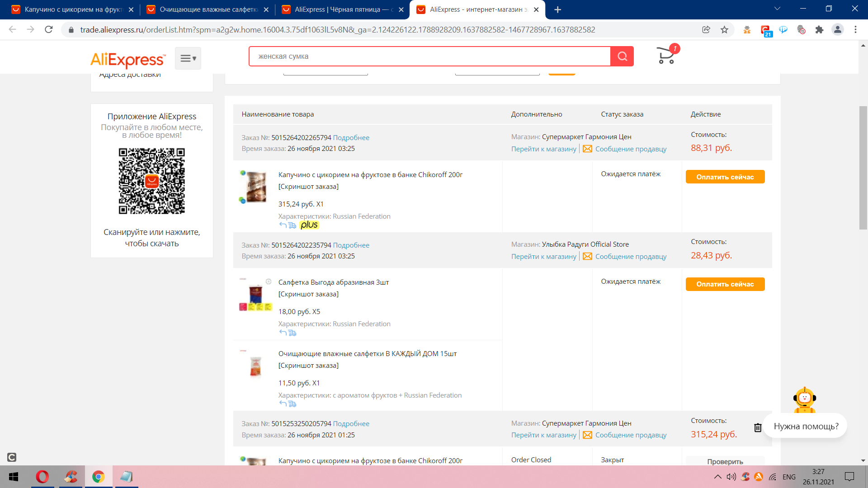The image size is (868, 488).
Task: Close the Капучино с цикорием tab
Action: coord(131,9)
